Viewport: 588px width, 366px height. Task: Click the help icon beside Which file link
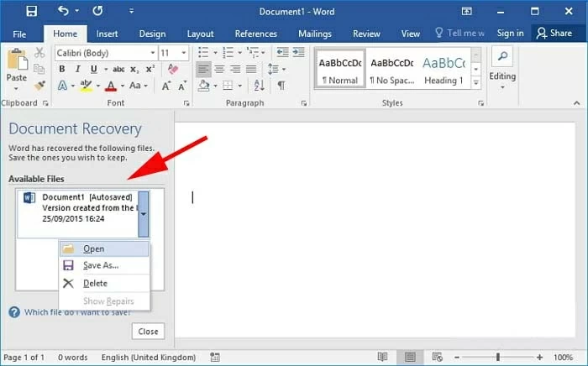point(14,312)
